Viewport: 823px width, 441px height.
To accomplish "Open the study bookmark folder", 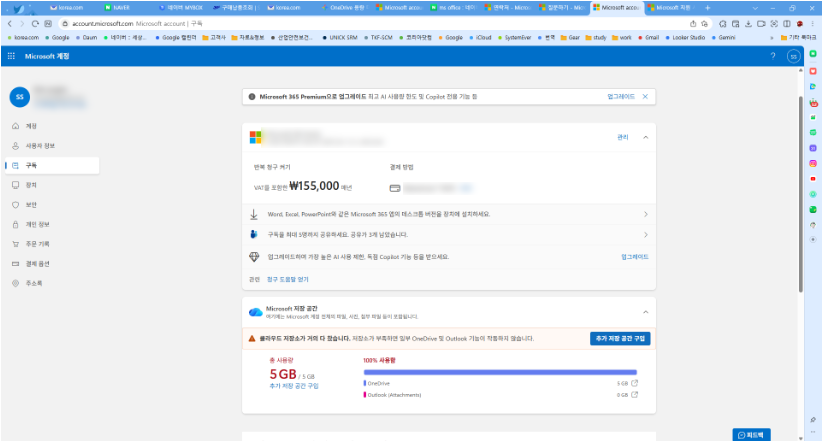I will [x=596, y=38].
